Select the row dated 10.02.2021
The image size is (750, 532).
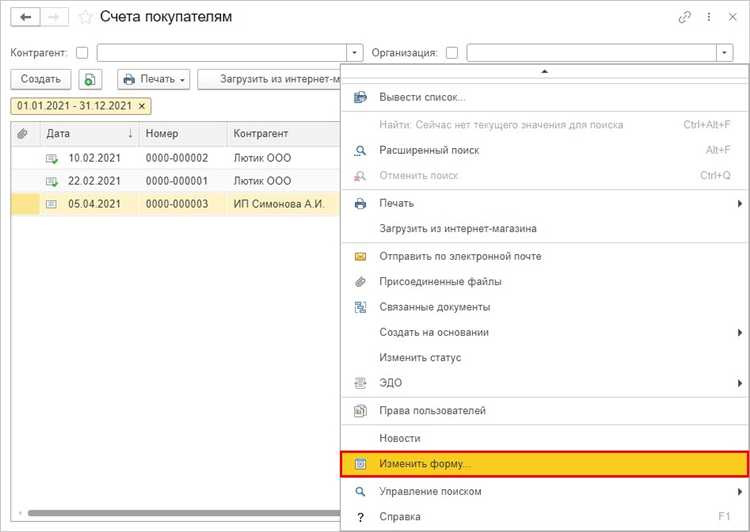click(x=175, y=158)
